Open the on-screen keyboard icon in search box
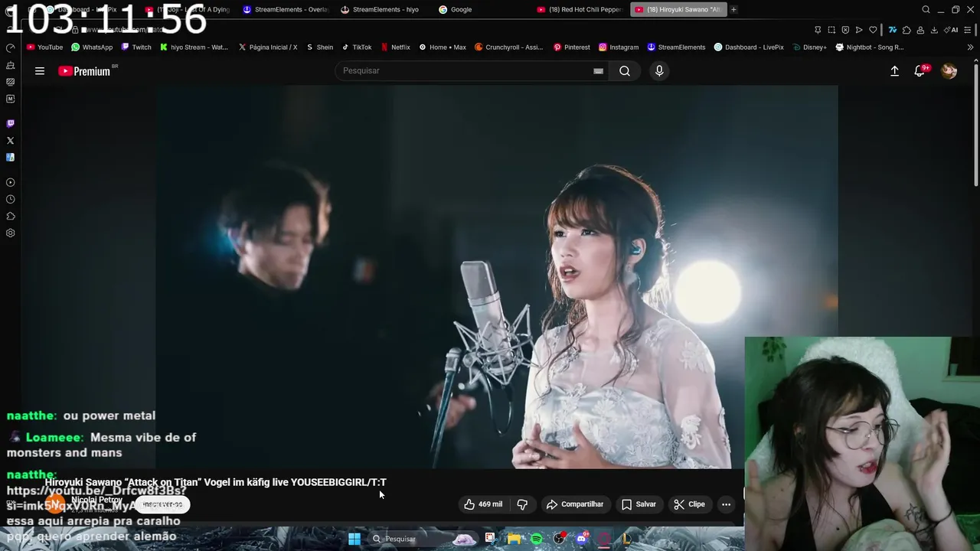The height and width of the screenshot is (551, 980). [x=598, y=71]
